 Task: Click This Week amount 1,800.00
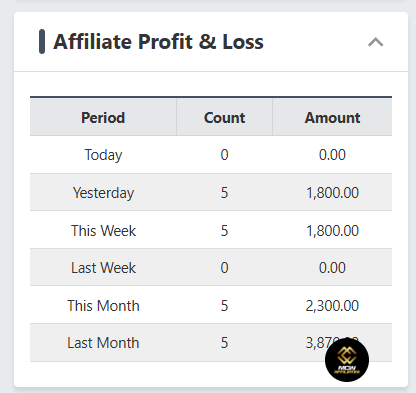coord(332,231)
